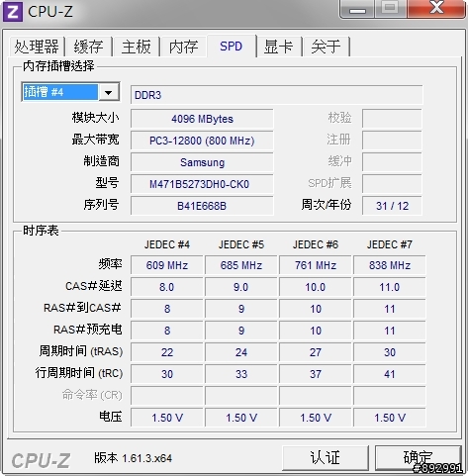
Task: Click the B41E668B serial number
Action: tap(202, 206)
